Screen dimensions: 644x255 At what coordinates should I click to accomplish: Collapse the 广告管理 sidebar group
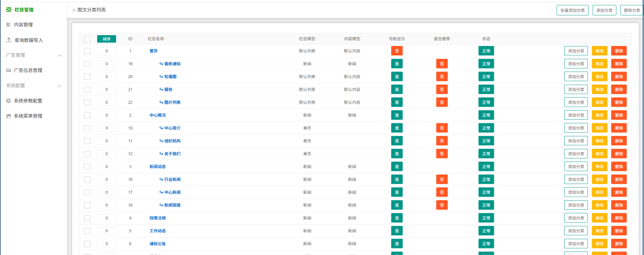coord(59,55)
